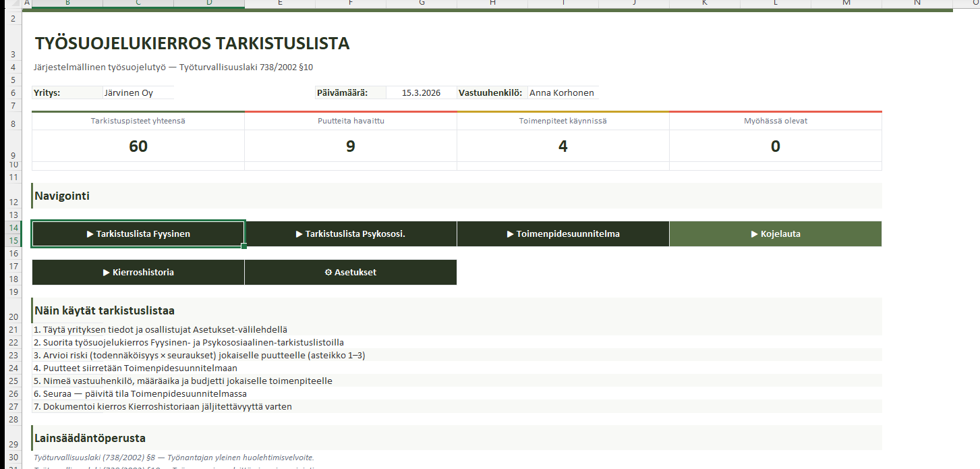Select row header 14
980x469 pixels.
click(x=13, y=227)
